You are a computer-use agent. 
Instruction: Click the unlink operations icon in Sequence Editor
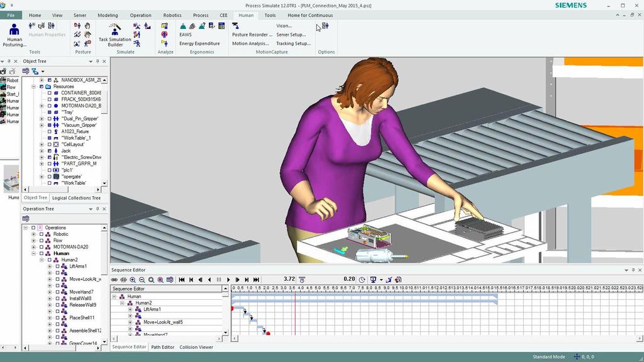(123, 280)
